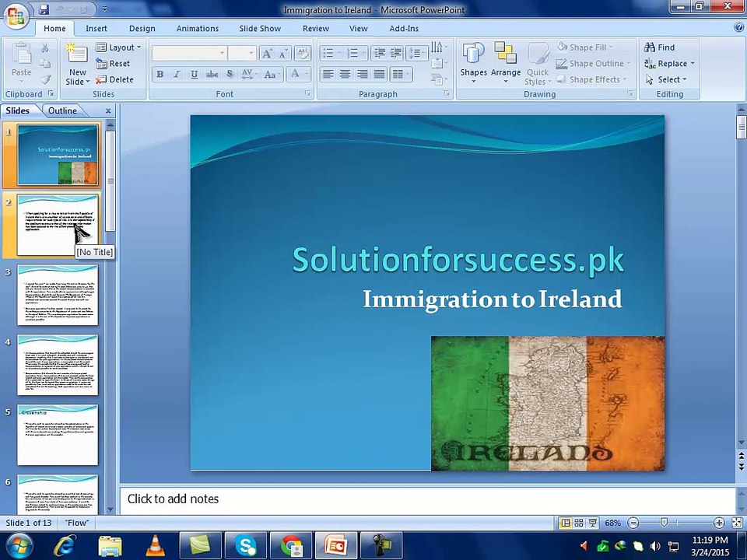
Task: Click the New Slide icon
Action: [x=77, y=54]
